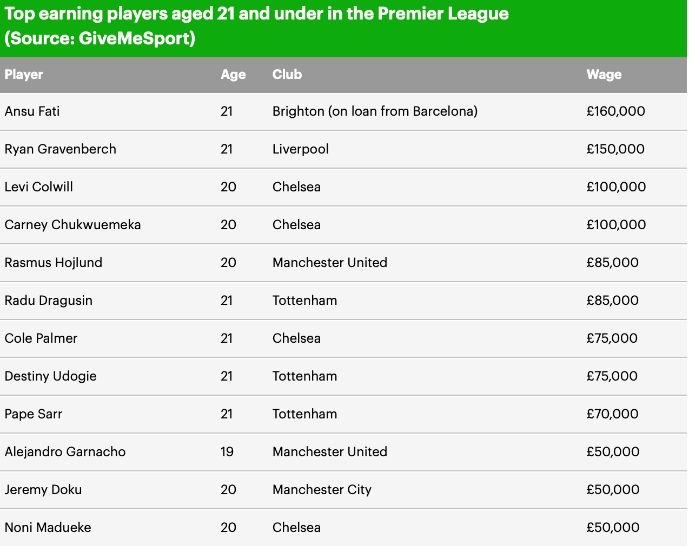The width and height of the screenshot is (689, 546).
Task: Click the Brighton on loan from Barcelona cell
Action: pos(375,111)
